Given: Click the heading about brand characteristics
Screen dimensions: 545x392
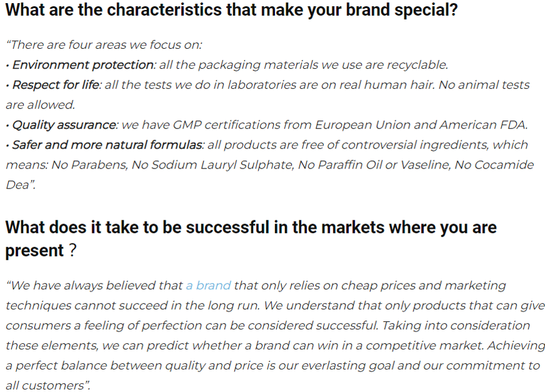Looking at the screenshot, I should [232, 10].
